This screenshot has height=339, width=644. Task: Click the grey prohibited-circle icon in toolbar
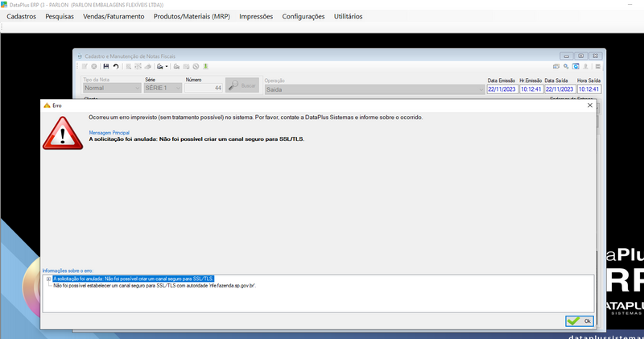pyautogui.click(x=196, y=67)
